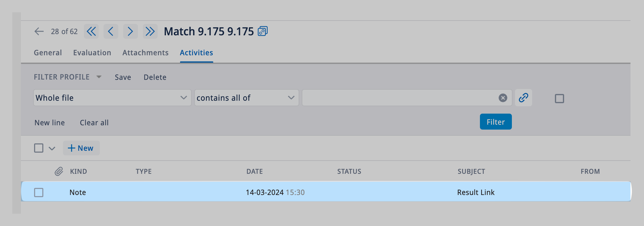
Task: Click the back arrow icon
Action: pos(39,31)
